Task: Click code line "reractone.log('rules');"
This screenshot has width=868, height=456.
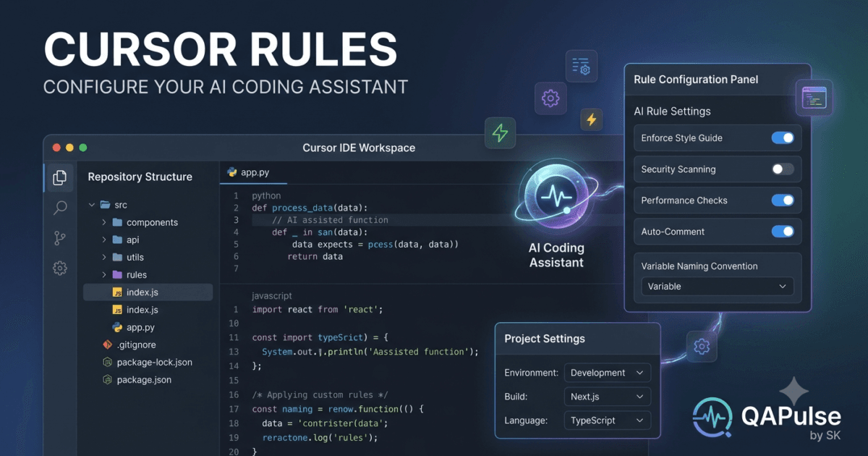Action: (x=320, y=437)
